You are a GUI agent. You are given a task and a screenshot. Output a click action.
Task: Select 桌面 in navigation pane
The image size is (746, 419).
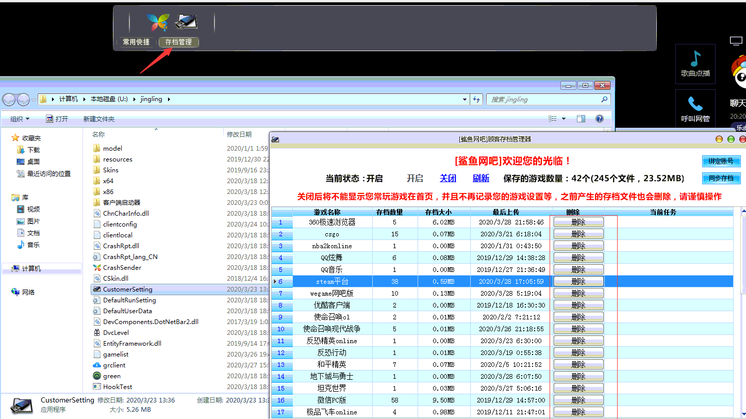click(33, 162)
